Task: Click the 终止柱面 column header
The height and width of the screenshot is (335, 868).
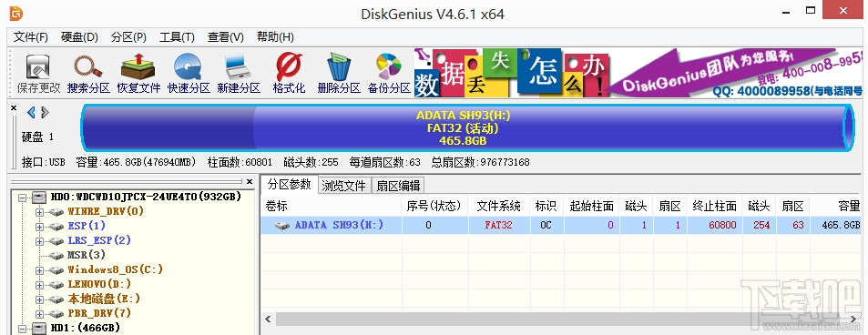Action: coord(715,206)
